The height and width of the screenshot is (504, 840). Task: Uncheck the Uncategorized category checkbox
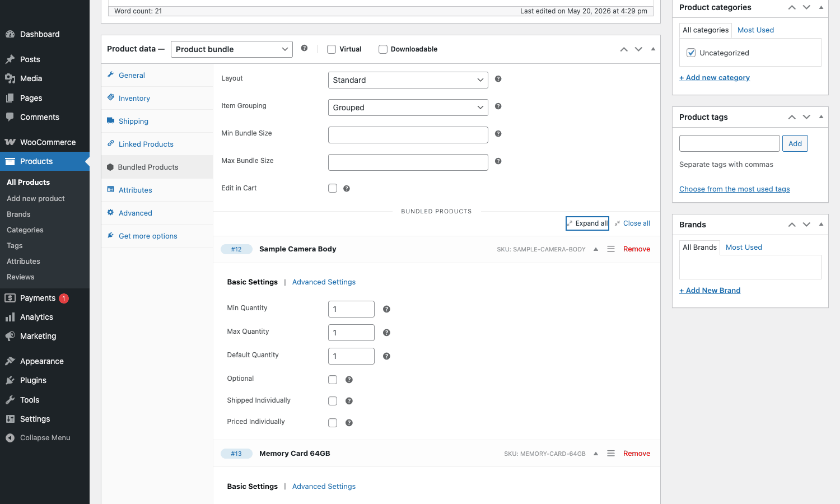coord(691,53)
